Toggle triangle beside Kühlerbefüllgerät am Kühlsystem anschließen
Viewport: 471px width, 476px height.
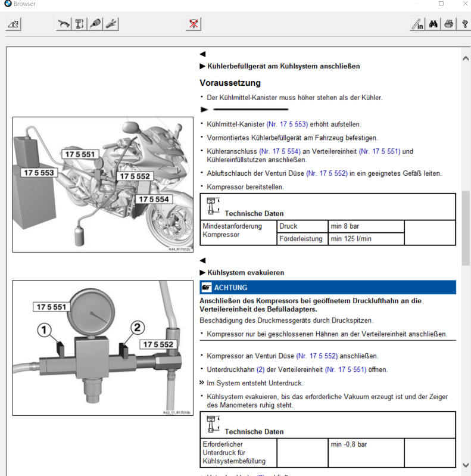click(202, 66)
